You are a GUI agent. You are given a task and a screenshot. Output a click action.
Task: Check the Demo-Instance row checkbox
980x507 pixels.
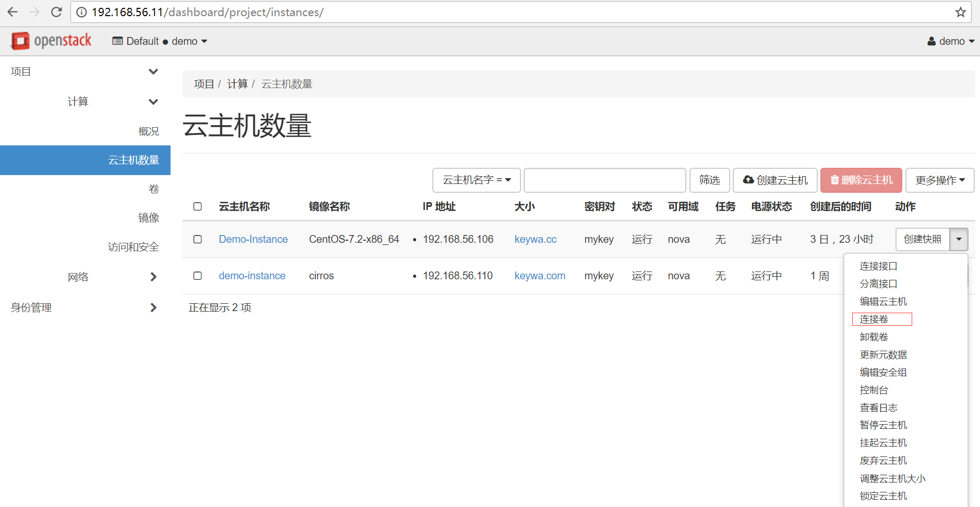pyautogui.click(x=198, y=239)
